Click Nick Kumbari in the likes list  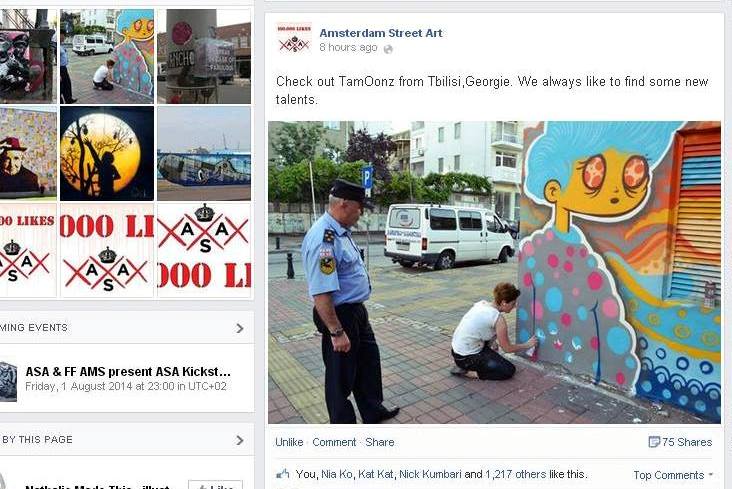tap(430, 474)
